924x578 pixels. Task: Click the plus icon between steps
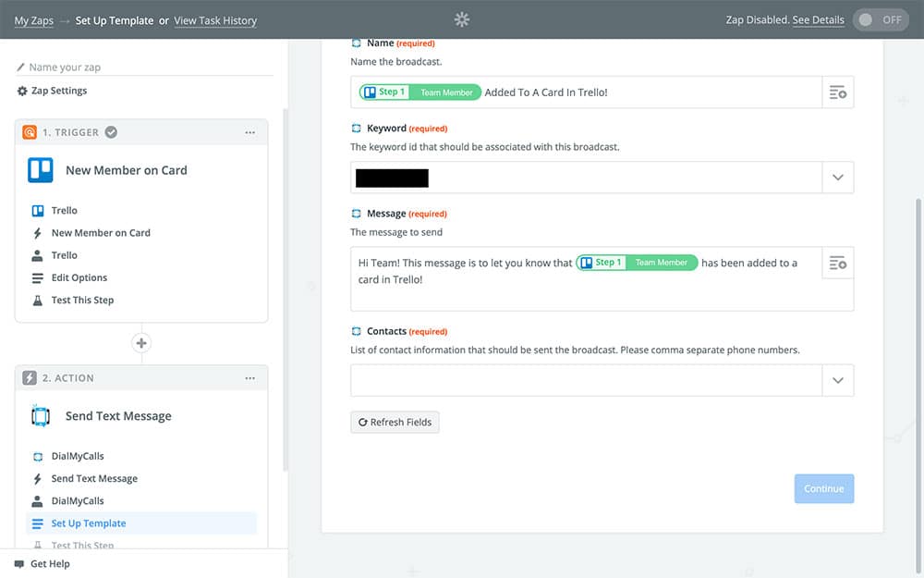coord(141,343)
